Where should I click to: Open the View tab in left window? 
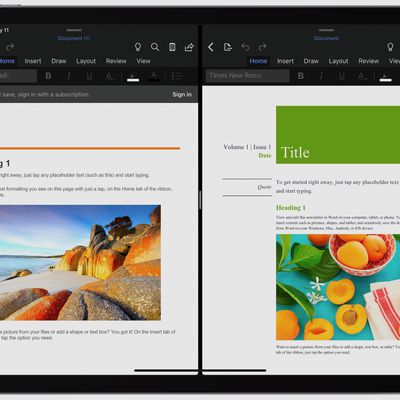[x=144, y=61]
